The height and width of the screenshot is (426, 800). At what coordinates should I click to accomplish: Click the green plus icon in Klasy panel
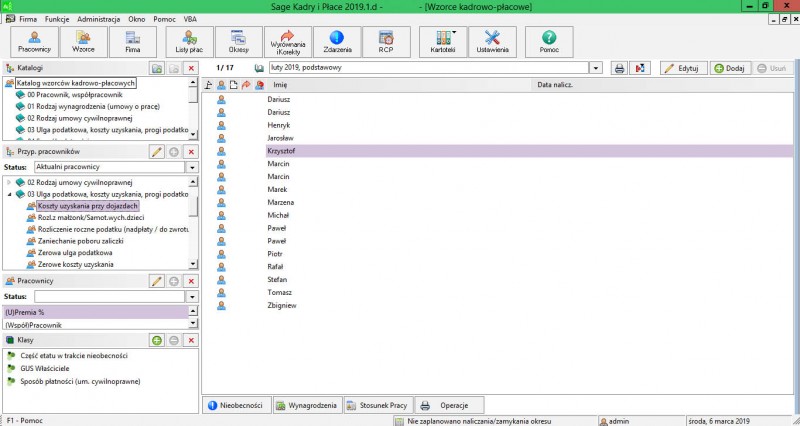157,340
